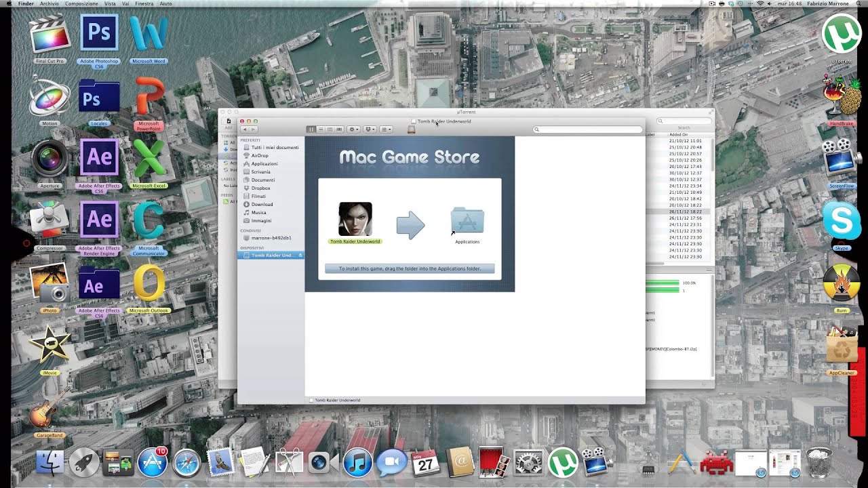Open ScreenFlow desktop icon
Screen dimensions: 868x488
842,159
